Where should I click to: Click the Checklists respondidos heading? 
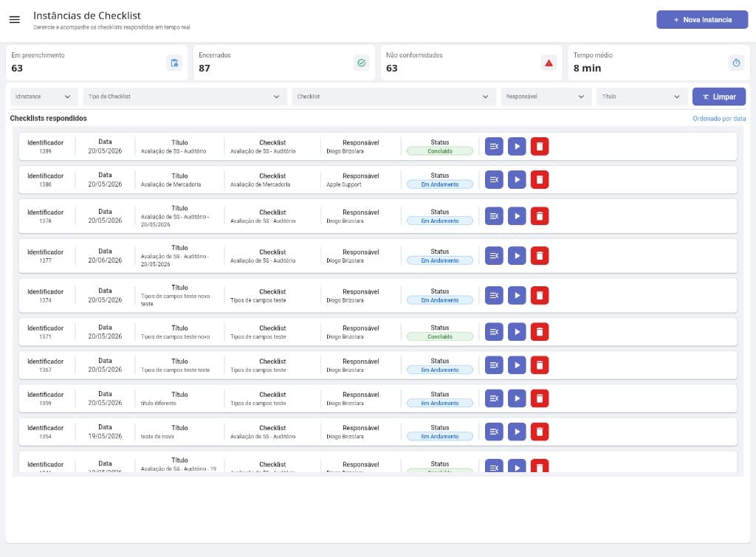point(48,119)
